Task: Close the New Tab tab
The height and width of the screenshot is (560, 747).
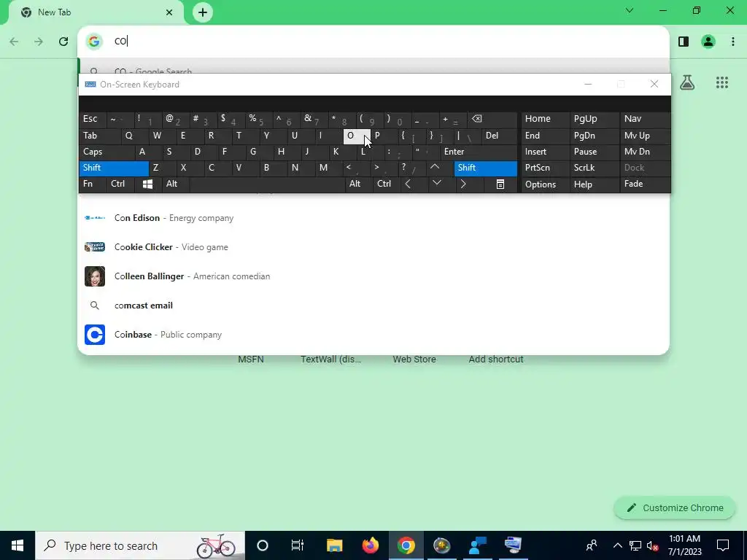Action: pyautogui.click(x=169, y=12)
